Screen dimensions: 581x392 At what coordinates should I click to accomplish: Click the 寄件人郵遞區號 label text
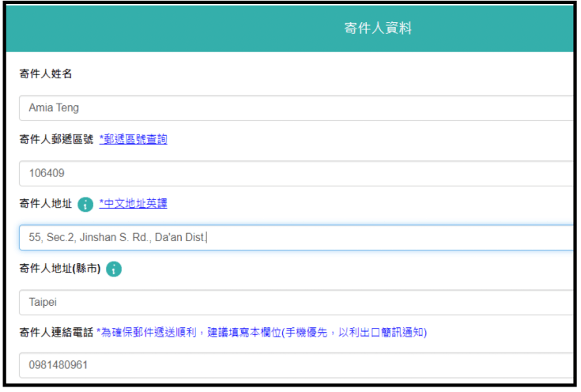56,139
